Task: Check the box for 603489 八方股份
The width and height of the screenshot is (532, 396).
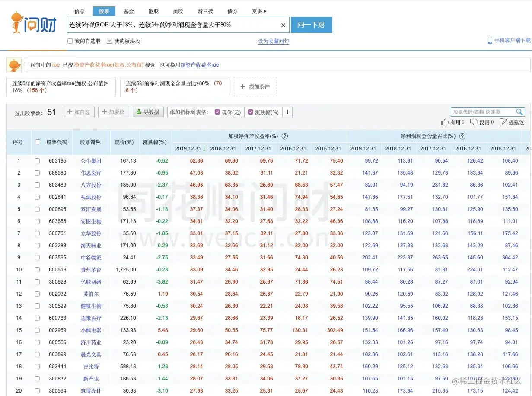Action: [37, 185]
